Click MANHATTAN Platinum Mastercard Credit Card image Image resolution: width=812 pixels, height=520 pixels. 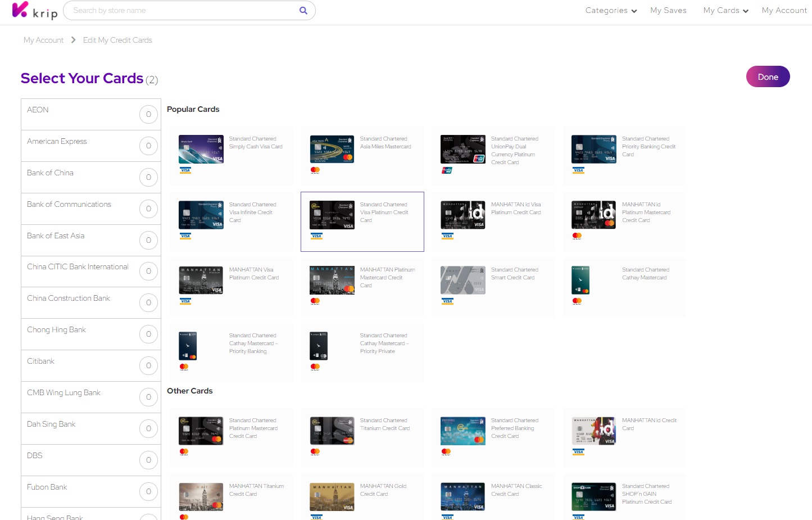(332, 280)
